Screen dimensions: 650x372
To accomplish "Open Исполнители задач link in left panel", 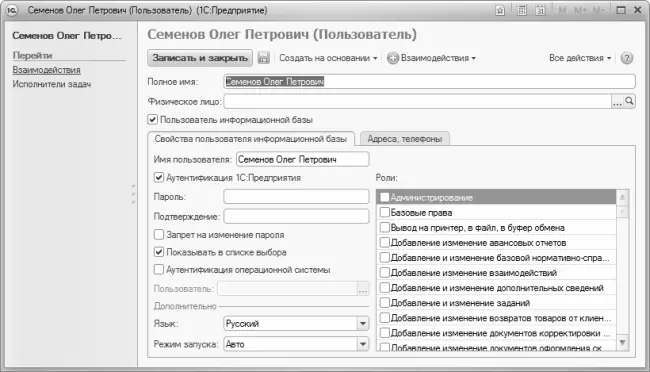I will click(51, 84).
